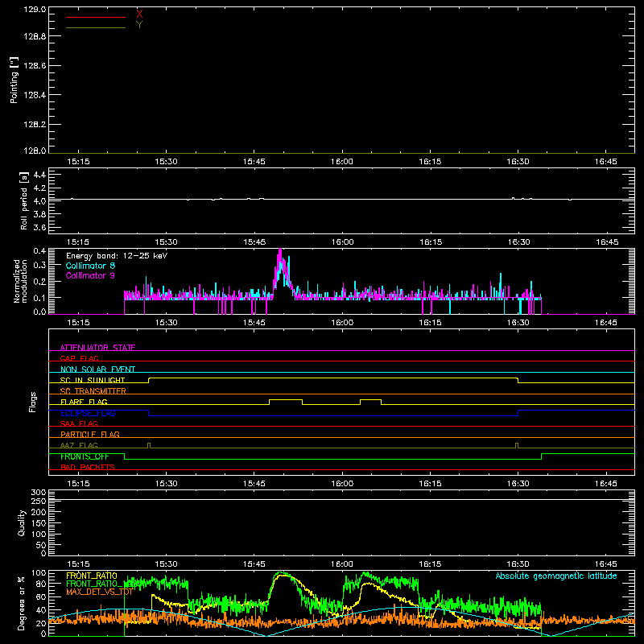This screenshot has height=644, width=644.
Task: Click the 3.6 tick on Roll period axis
Action: (39, 228)
